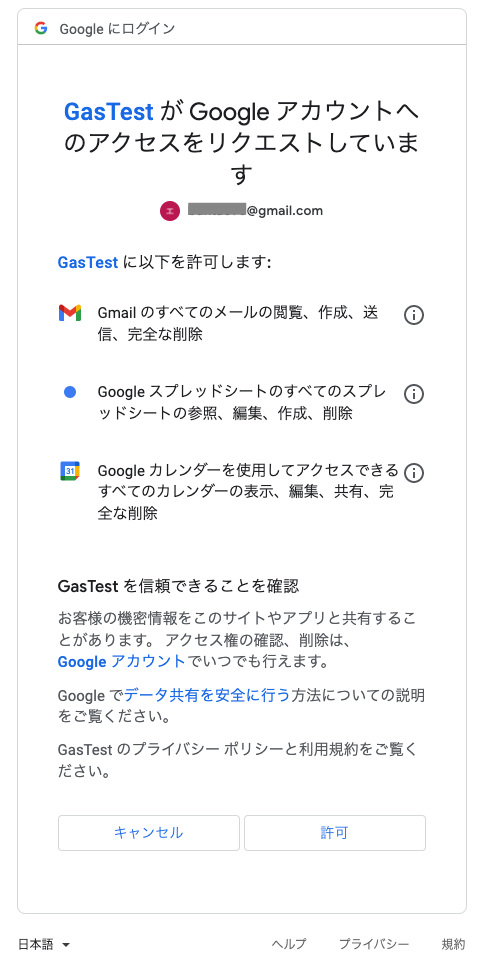Open the ヘルプ footer link
The image size is (497, 968).
[x=289, y=944]
